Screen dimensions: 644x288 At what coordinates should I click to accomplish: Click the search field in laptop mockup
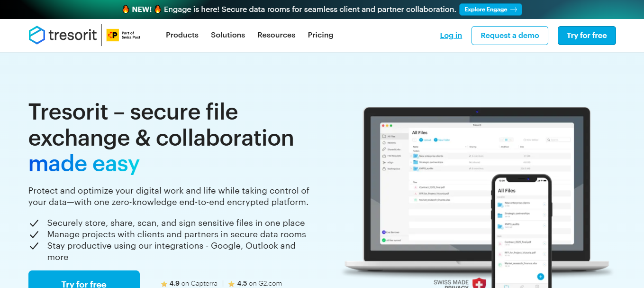coord(559,140)
